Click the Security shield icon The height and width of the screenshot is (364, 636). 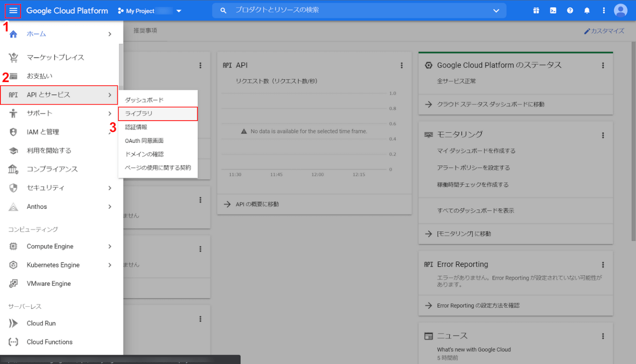coord(13,188)
